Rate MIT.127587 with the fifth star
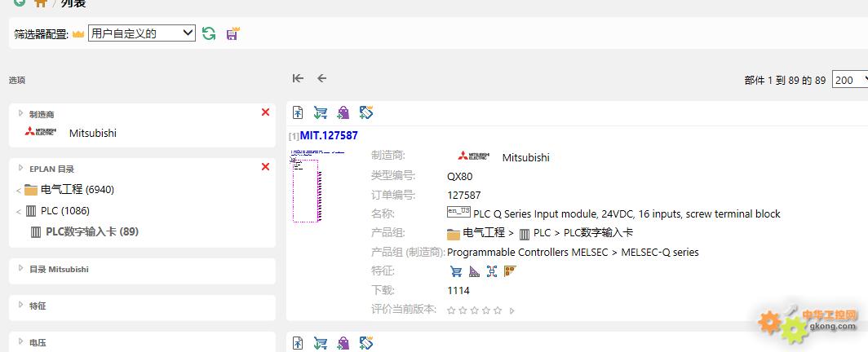Viewport: 868px width, 352px height. 498,310
